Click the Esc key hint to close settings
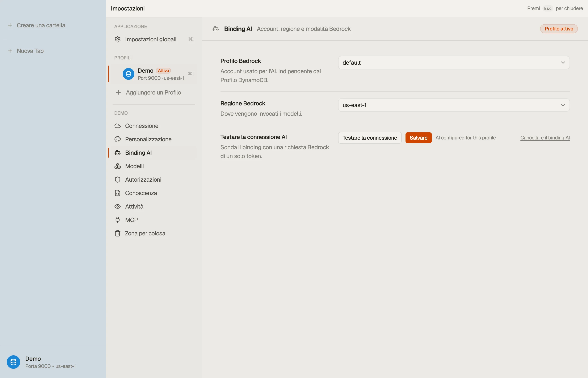Image resolution: width=588 pixels, height=378 pixels. click(x=548, y=8)
